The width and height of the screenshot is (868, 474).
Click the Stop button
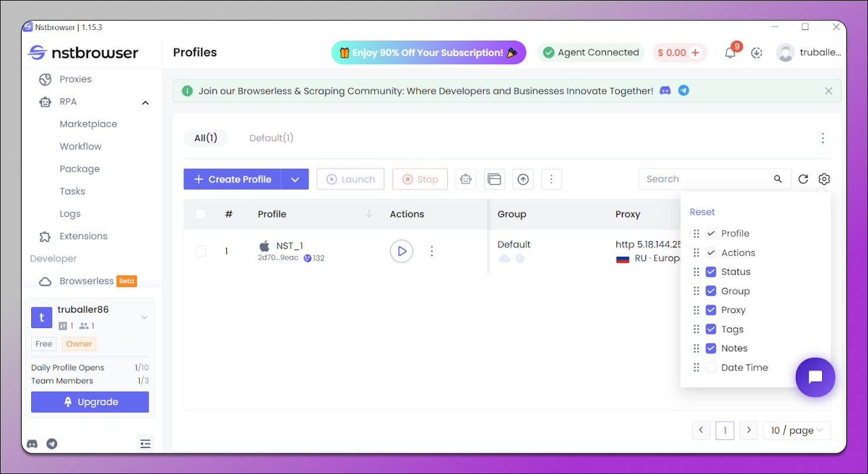tap(420, 179)
